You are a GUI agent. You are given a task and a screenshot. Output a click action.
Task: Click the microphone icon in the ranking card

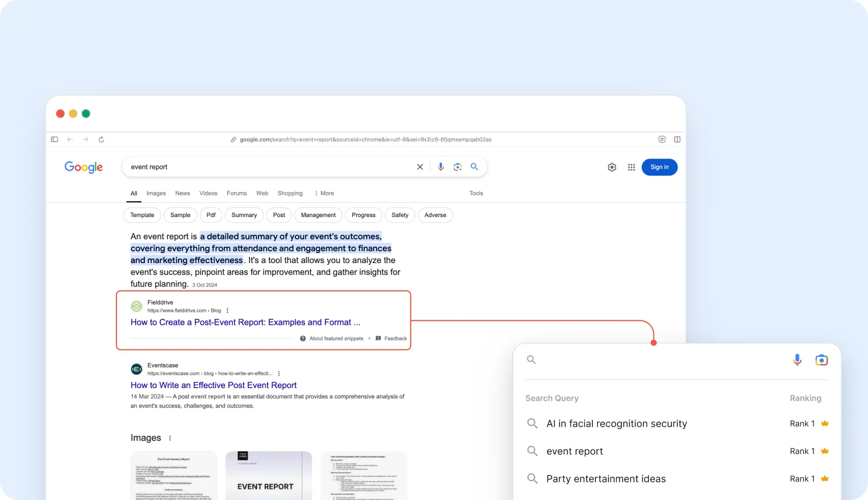[798, 360]
